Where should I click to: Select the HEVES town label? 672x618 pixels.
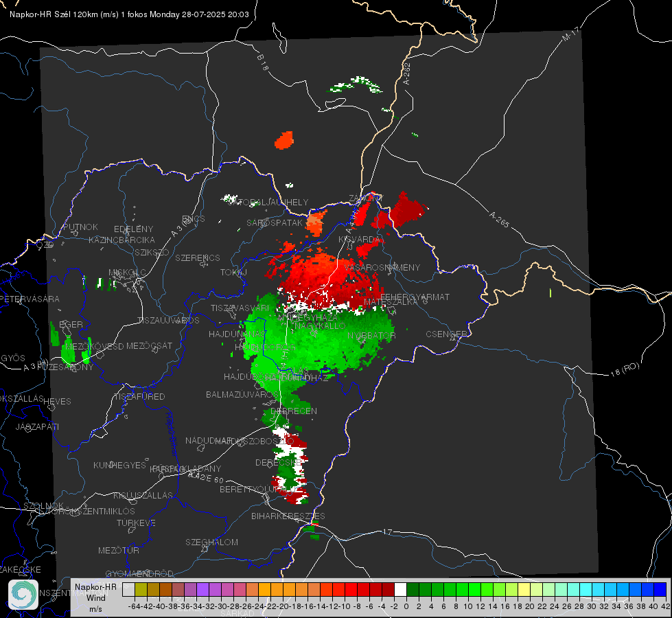point(57,402)
